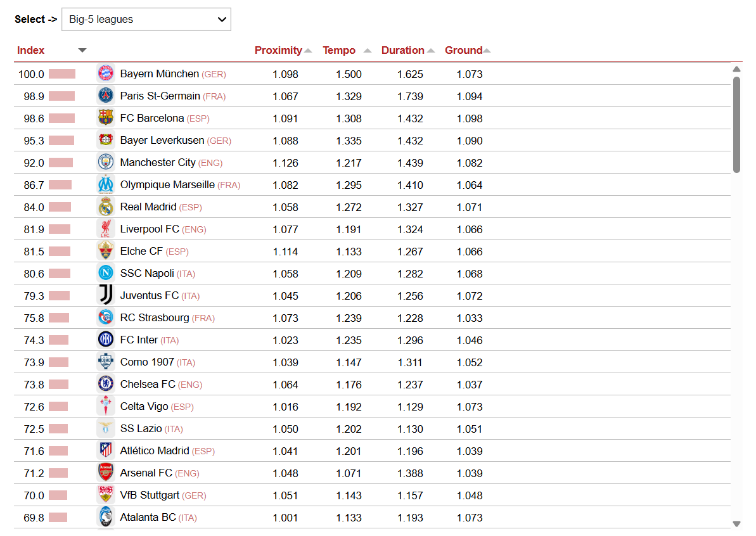The width and height of the screenshot is (756, 536).
Task: Click the VfB Stuttgart club crest
Action: [x=106, y=495]
